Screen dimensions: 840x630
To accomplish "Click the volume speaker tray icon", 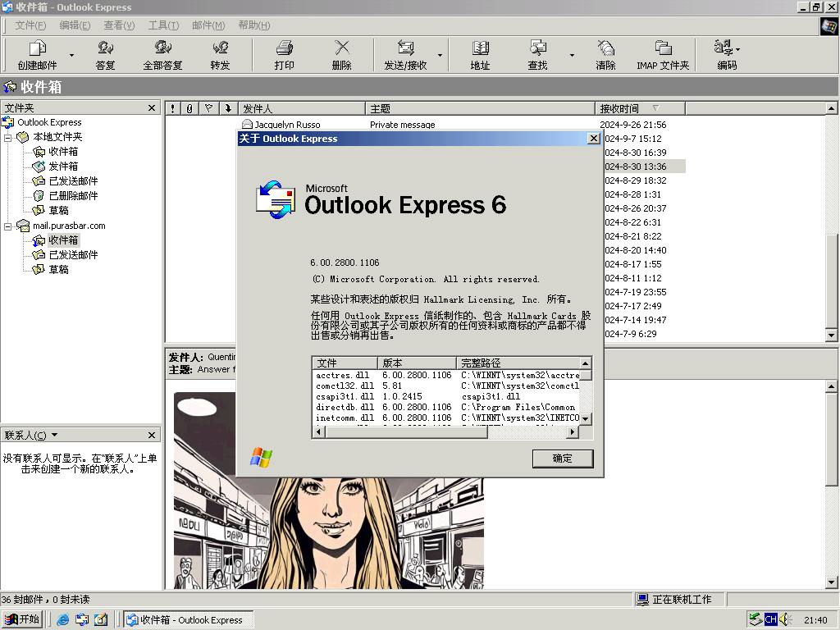I will coord(785,620).
